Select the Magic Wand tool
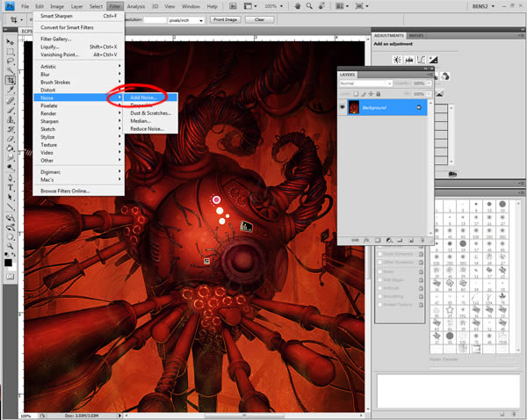 (11, 70)
